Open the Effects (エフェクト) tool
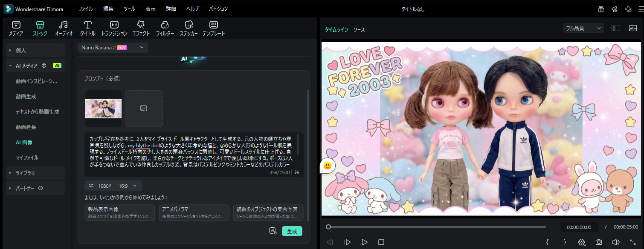Screen dimensions: 644x249 point(141,28)
